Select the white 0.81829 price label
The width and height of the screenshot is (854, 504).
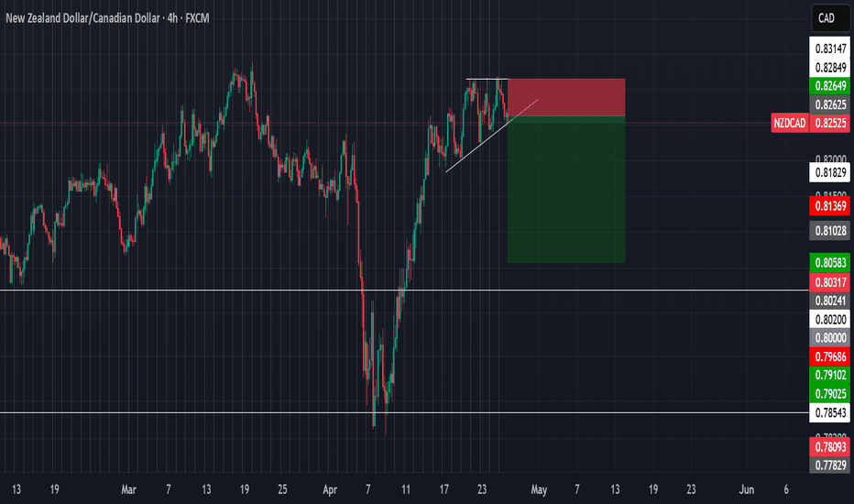pyautogui.click(x=830, y=172)
